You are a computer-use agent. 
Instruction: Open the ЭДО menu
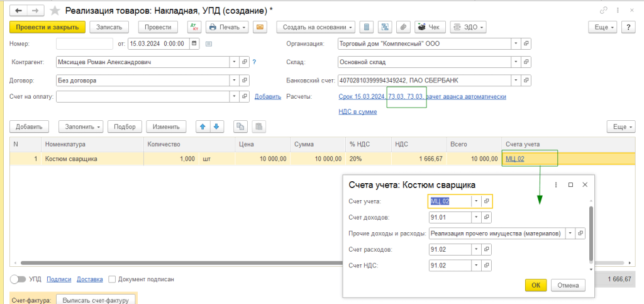(467, 27)
